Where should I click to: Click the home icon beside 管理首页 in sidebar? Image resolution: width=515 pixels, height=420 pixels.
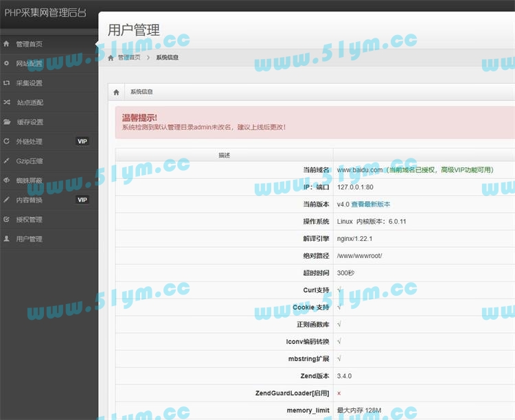(x=6, y=44)
